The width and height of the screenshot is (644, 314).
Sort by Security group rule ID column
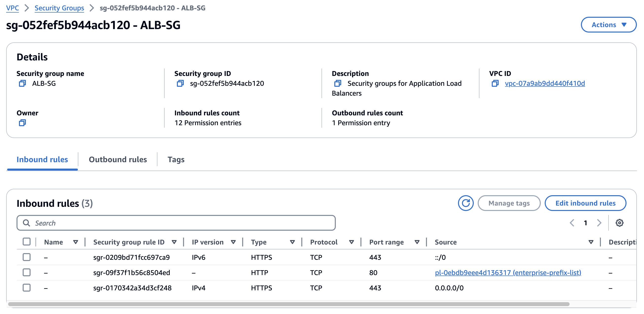[x=174, y=242]
